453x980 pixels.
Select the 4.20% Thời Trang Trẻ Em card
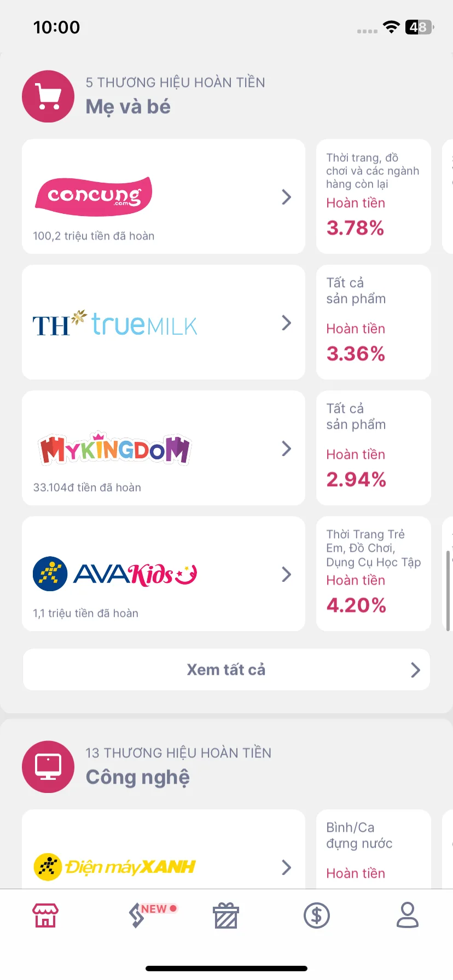point(374,574)
